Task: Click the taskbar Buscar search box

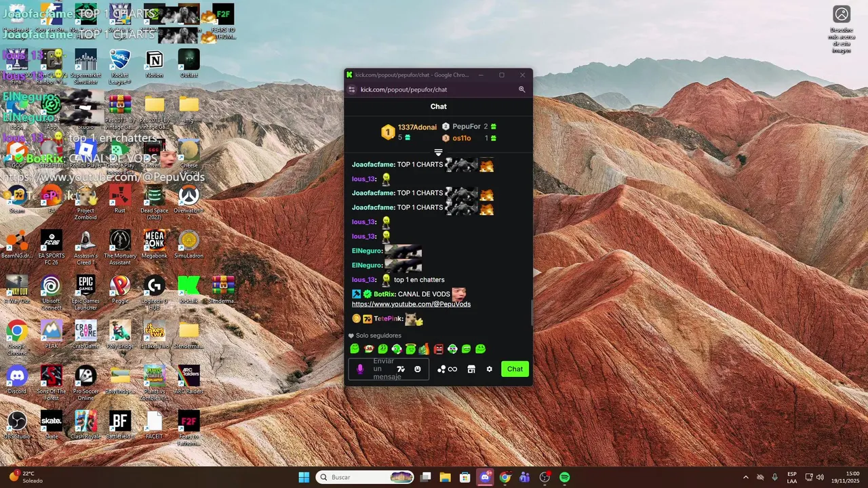Action: tap(366, 477)
